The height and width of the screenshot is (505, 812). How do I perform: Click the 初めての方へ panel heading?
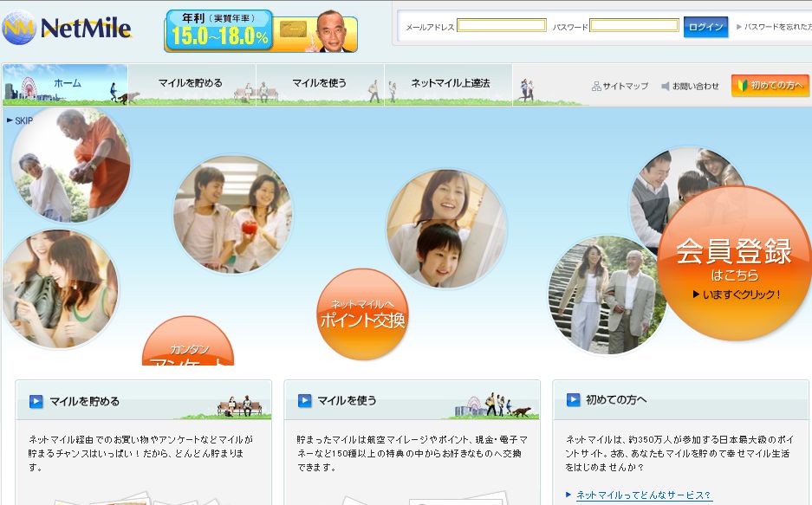[616, 400]
